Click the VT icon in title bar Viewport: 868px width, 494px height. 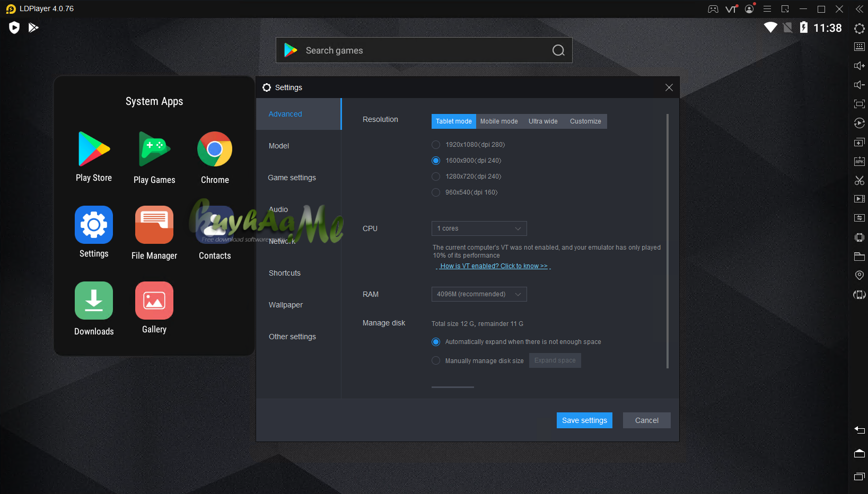731,9
